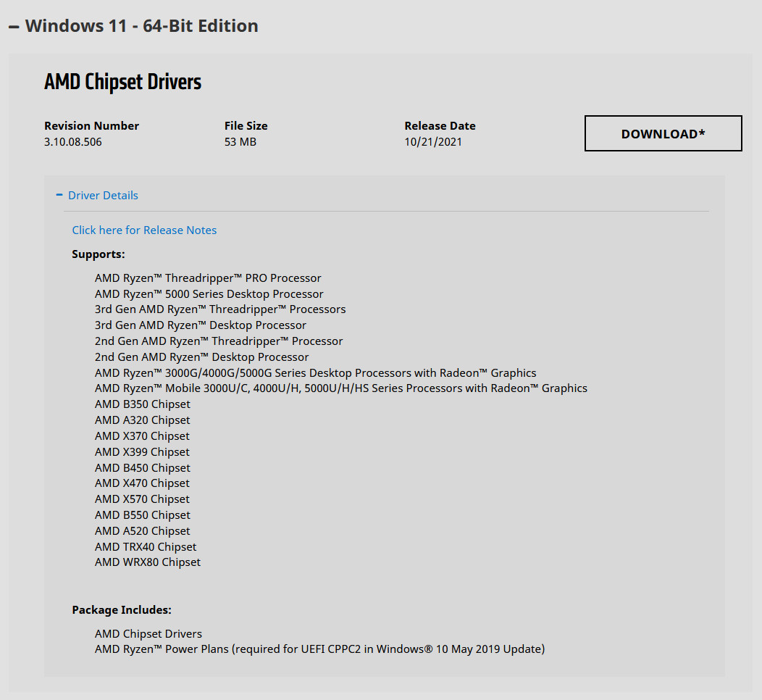Select the Ryzen 3000G/4000G/5000G Series Desktop line
This screenshot has height=700, width=762.
[315, 373]
